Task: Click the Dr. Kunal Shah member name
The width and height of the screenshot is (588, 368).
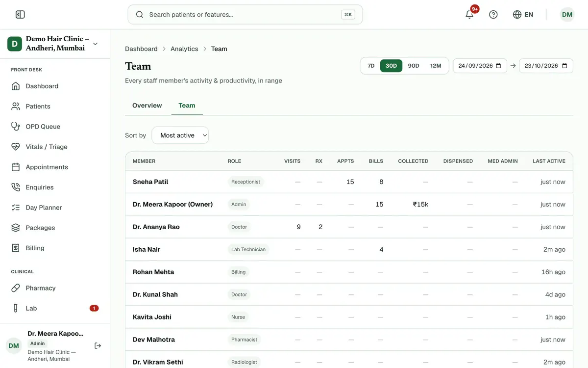Action: (x=155, y=294)
